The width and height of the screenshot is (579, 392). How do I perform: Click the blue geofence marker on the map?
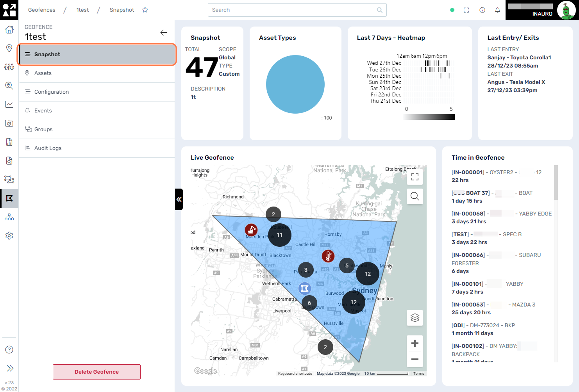(305, 289)
